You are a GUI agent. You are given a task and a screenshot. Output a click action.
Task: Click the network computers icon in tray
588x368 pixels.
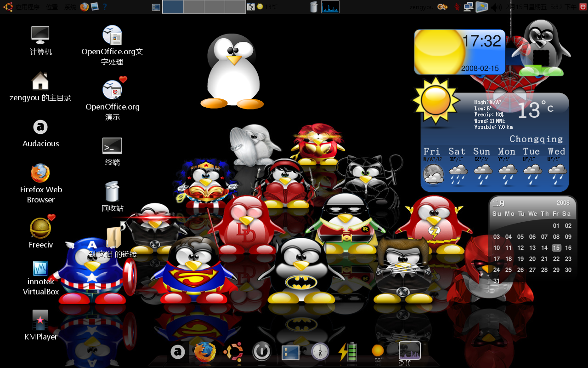coord(469,7)
